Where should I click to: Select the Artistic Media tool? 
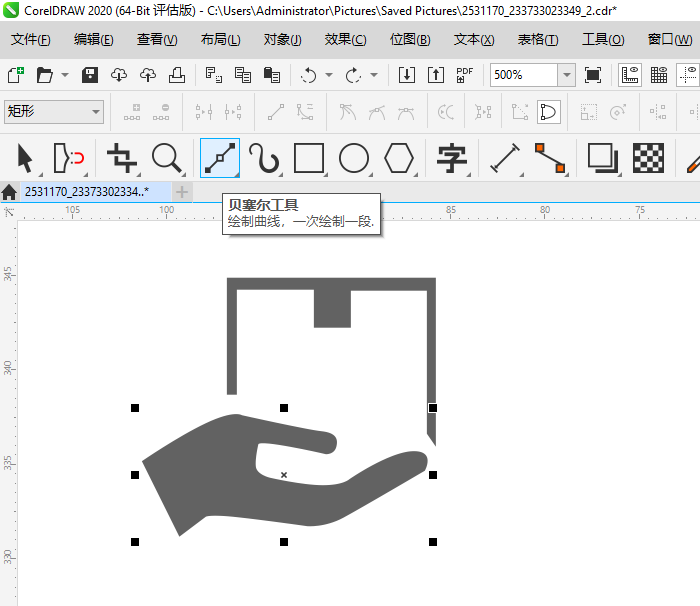[x=264, y=158]
